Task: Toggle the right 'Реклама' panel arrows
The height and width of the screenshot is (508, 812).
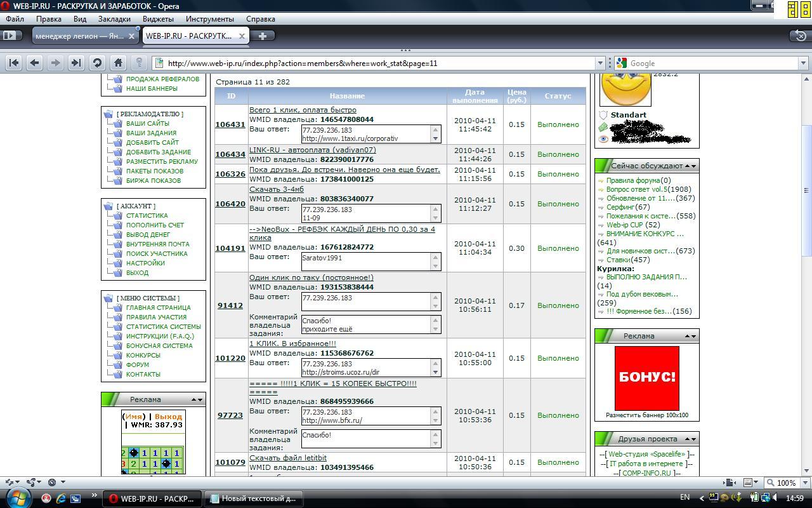Action: tap(690, 336)
